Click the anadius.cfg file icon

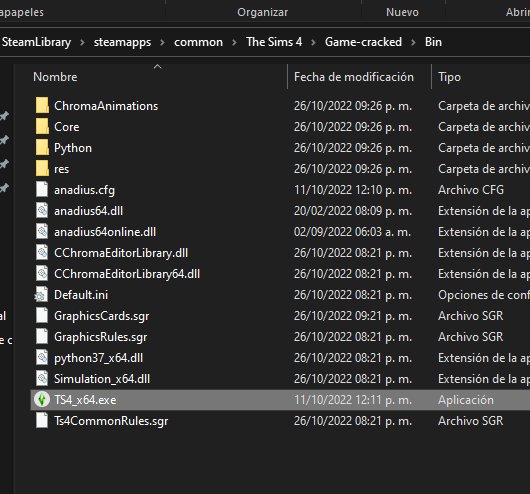42,189
